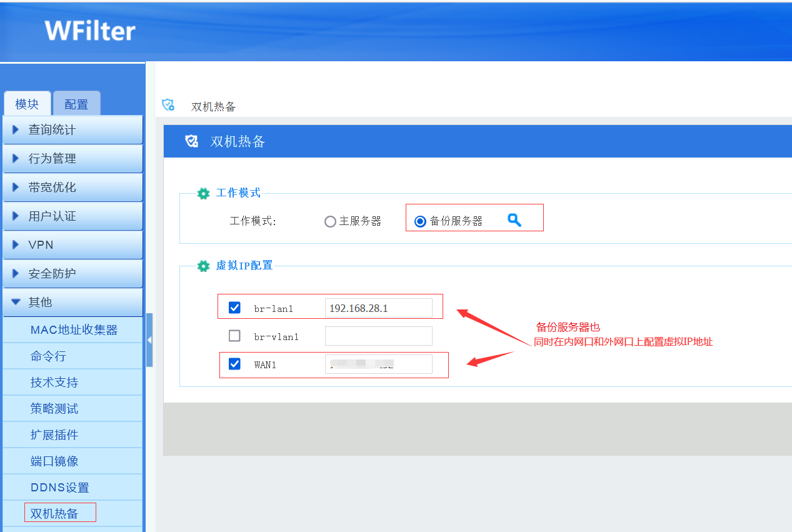Switch to the 模块 tab
Viewport: 792px width, 532px height.
(27, 104)
